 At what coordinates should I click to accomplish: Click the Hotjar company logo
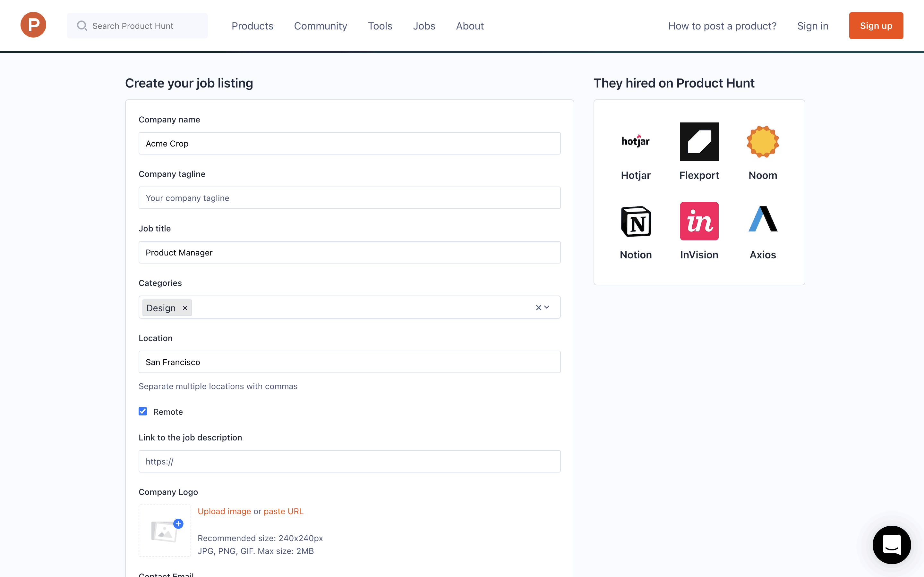pyautogui.click(x=635, y=142)
